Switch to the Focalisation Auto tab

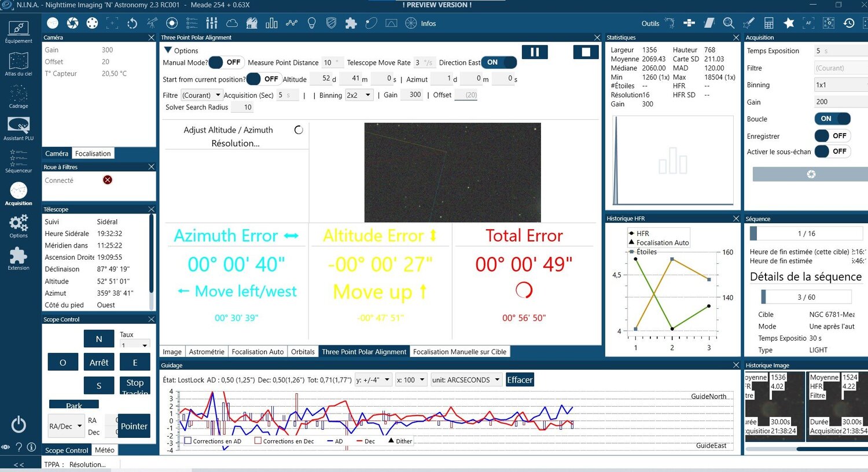coord(258,352)
